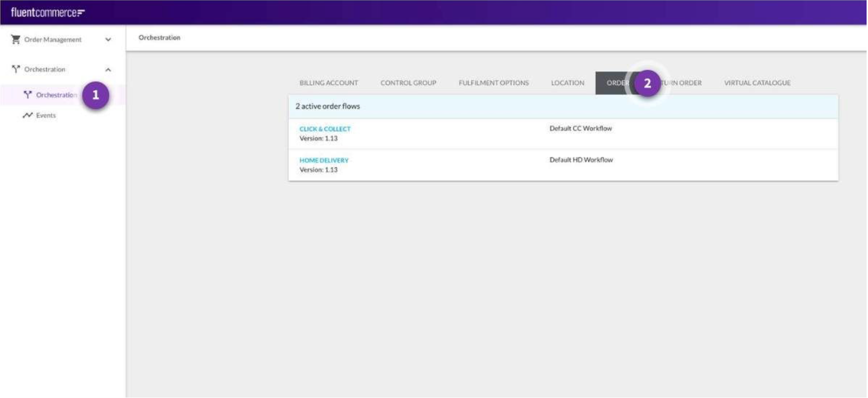
Task: Click the fluentcommerce logo in header
Action: 48,12
